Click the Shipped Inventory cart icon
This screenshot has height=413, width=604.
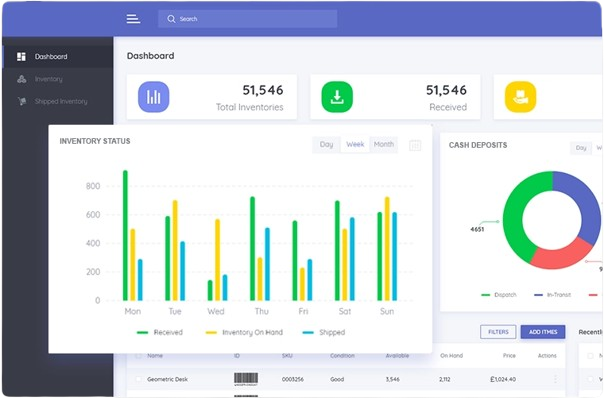22,101
